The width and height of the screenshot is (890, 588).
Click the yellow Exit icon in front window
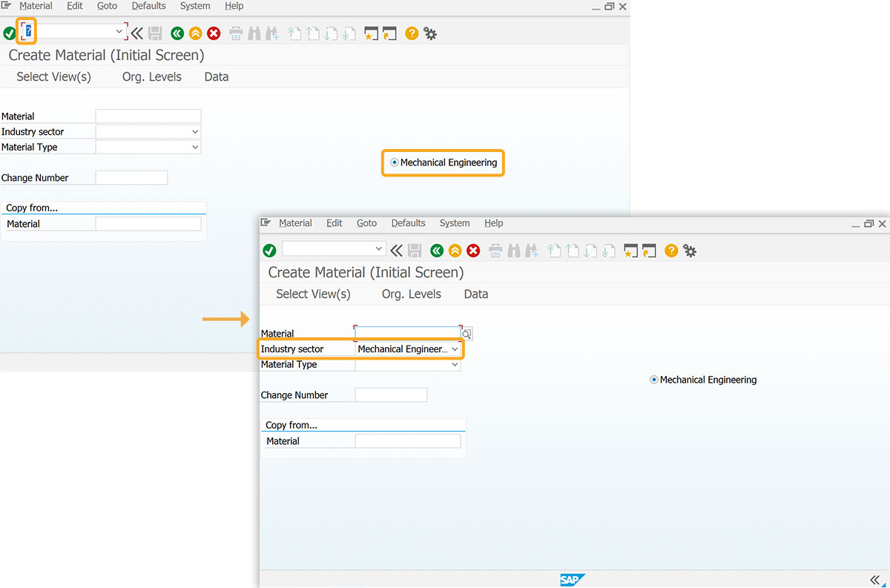(455, 251)
